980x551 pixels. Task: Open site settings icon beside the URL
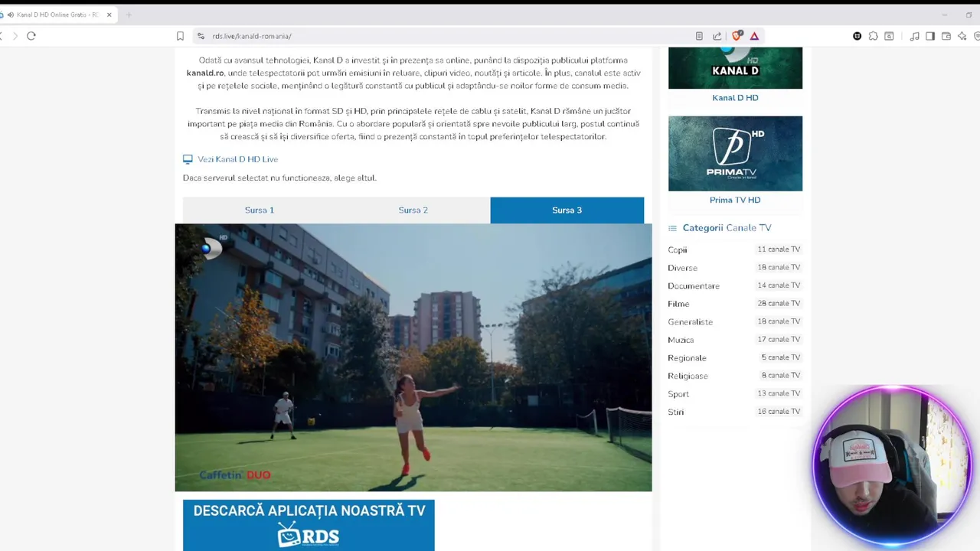point(201,36)
